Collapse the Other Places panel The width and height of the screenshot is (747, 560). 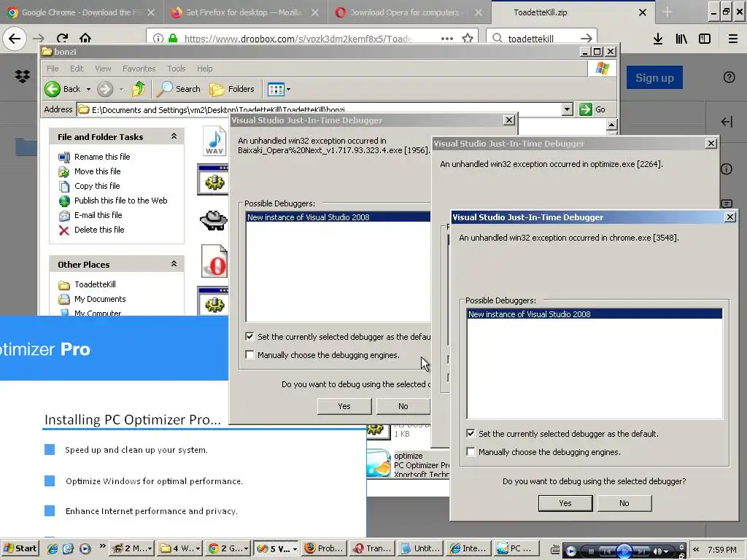pos(174,264)
